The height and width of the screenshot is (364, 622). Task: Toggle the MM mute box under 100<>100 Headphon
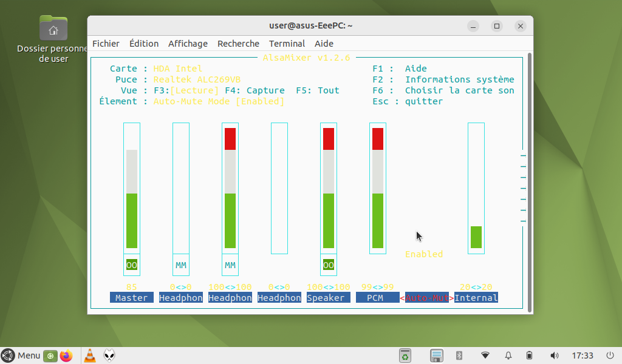[x=230, y=265]
